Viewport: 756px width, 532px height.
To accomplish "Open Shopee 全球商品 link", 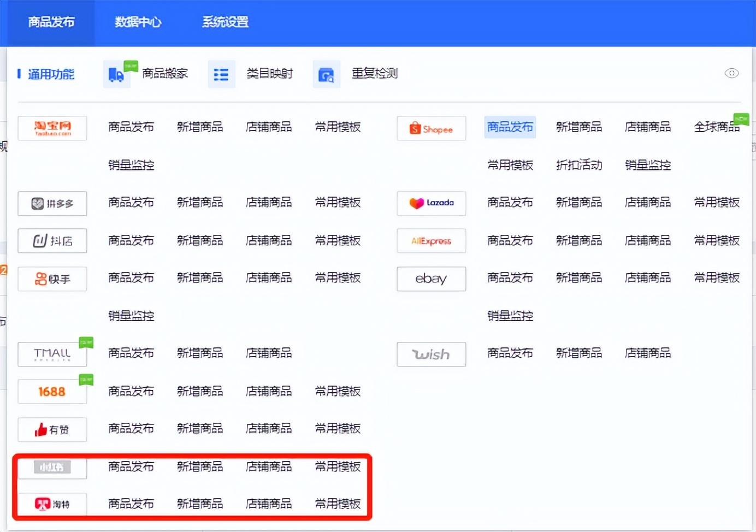I will point(717,127).
